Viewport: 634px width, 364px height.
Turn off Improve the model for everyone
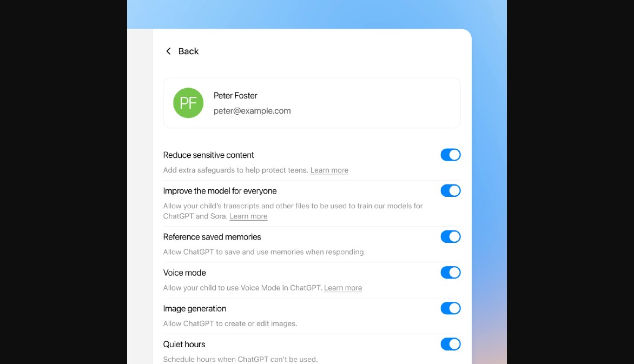click(451, 190)
